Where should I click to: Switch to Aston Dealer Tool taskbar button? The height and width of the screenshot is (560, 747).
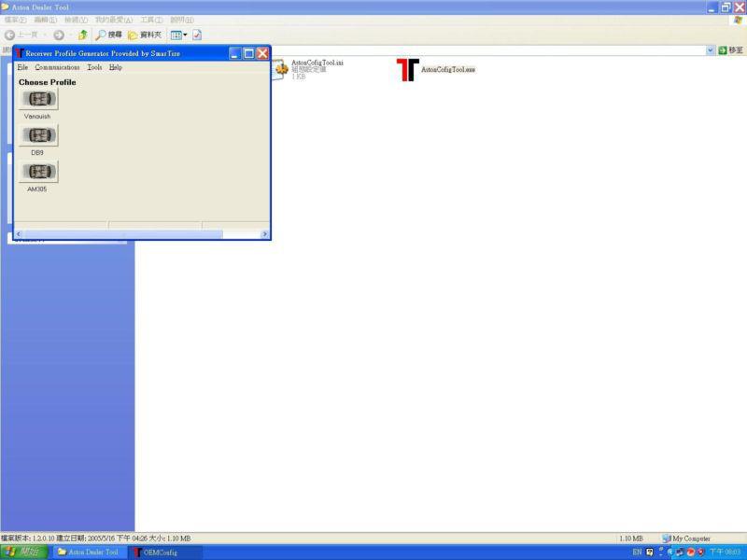[x=88, y=552]
